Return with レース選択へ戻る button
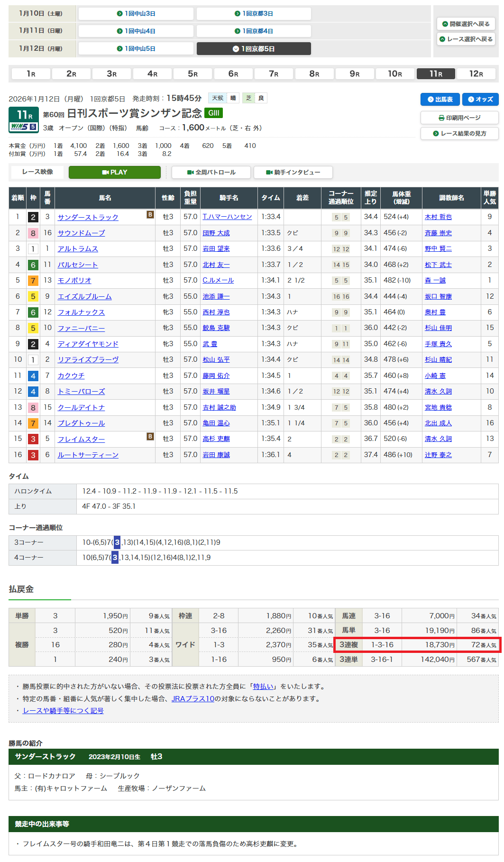 pyautogui.click(x=466, y=39)
